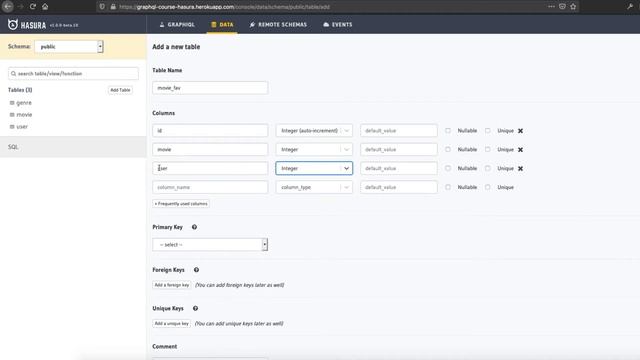
Task: Click the Hasura logo icon
Action: [13, 24]
